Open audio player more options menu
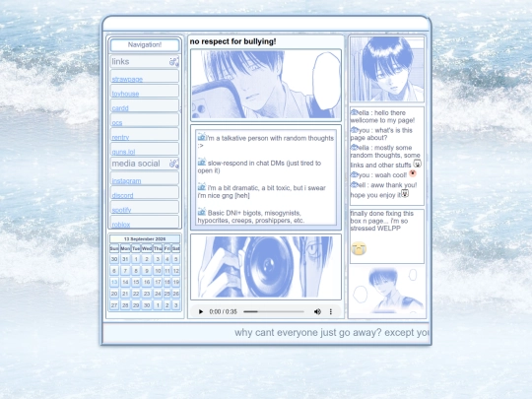Viewport: 532px width, 399px height. click(x=331, y=311)
